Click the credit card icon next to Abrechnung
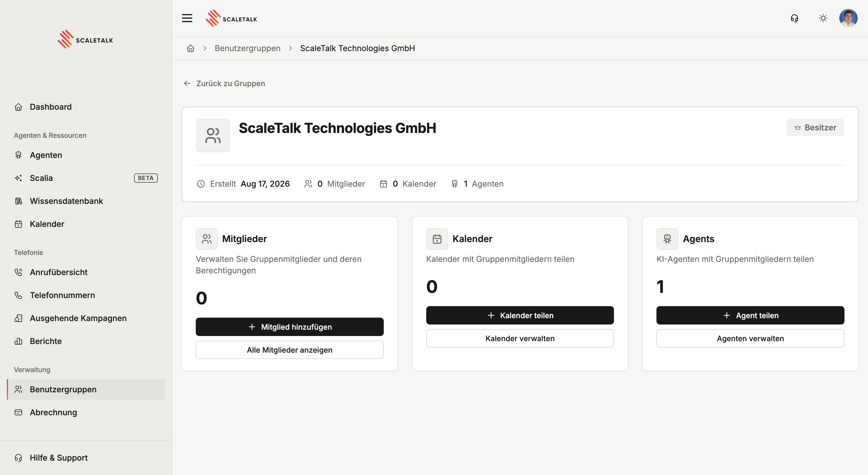 click(19, 412)
